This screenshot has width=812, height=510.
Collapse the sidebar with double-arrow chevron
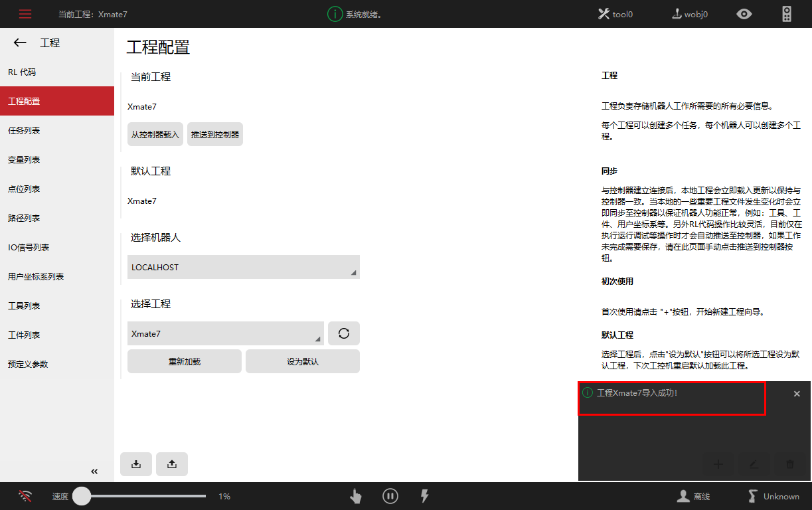(94, 471)
